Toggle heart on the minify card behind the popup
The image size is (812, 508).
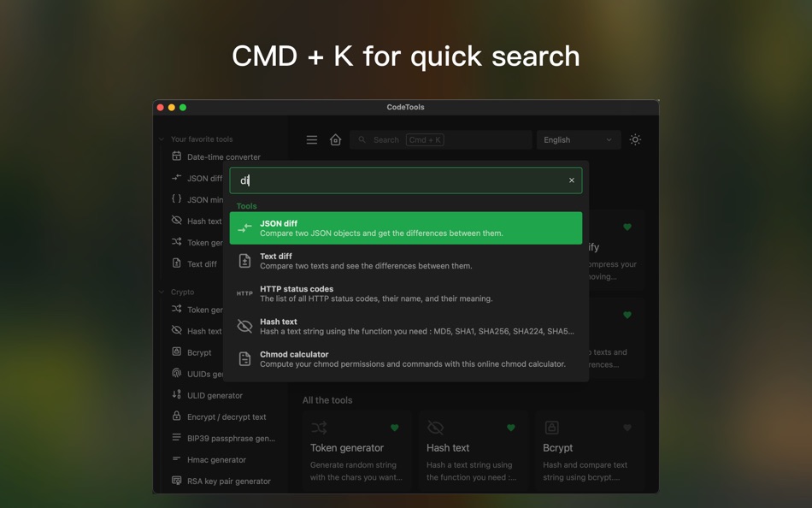tap(627, 227)
